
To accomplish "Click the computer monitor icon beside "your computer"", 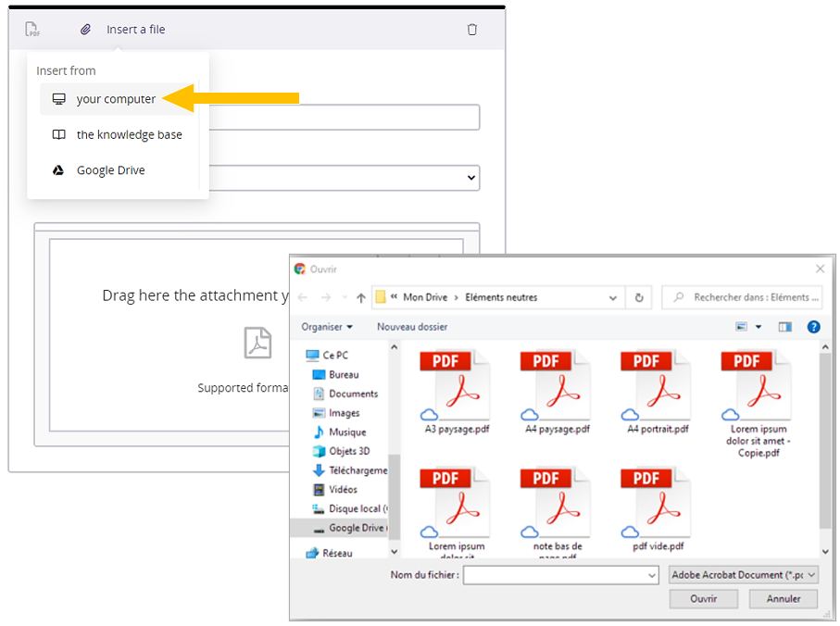I will click(x=59, y=98).
